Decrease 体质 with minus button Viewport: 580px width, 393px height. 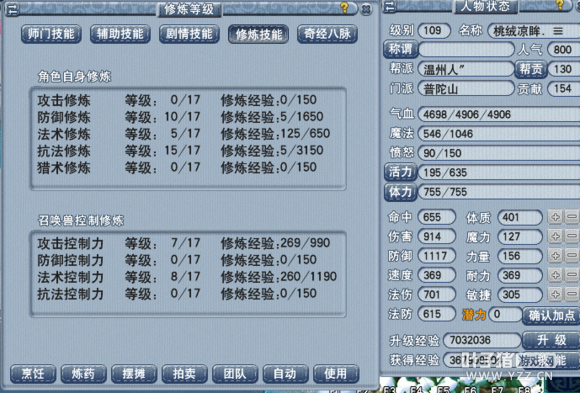click(572, 217)
